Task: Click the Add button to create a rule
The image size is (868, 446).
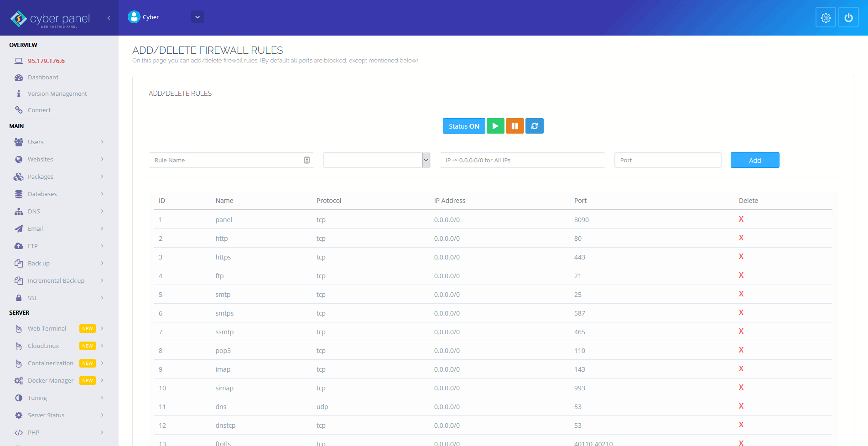Action: [754, 160]
